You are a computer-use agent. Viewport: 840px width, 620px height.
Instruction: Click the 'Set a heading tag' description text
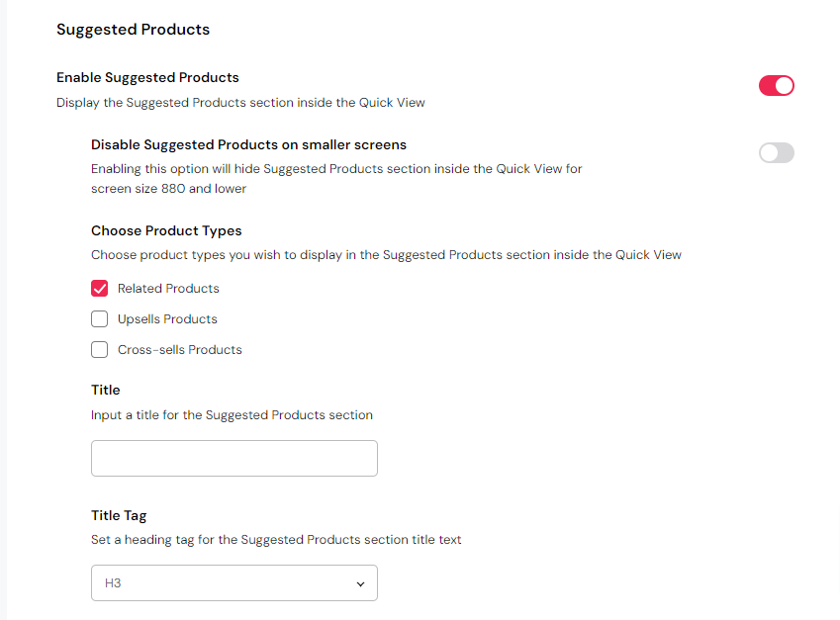tap(276, 540)
